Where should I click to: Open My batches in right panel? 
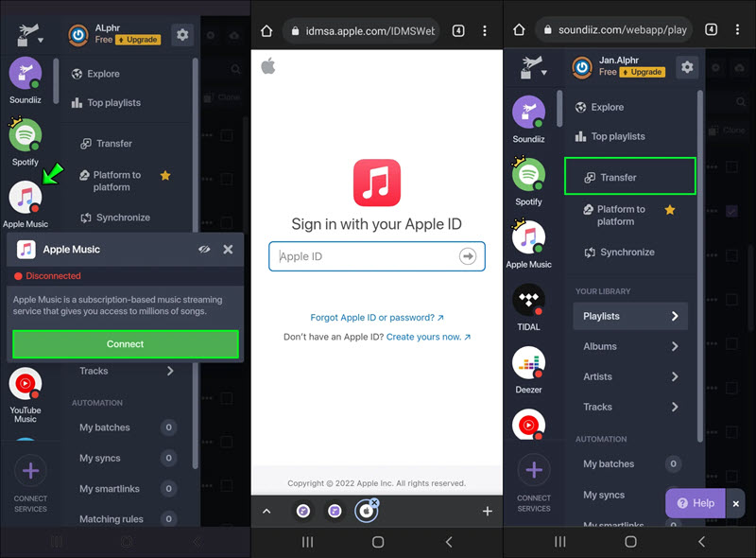point(630,463)
